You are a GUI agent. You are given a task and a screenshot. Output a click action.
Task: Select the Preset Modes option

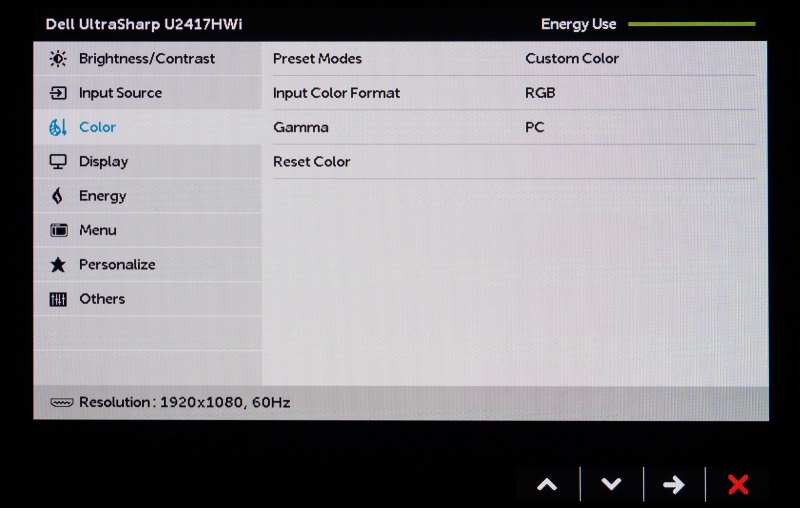[317, 59]
